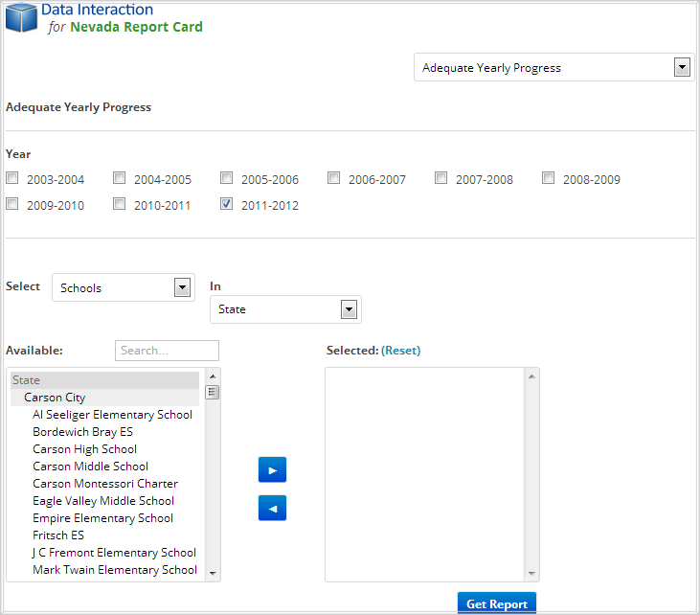
Task: Select J C Fremont Elementary School
Action: click(x=114, y=553)
